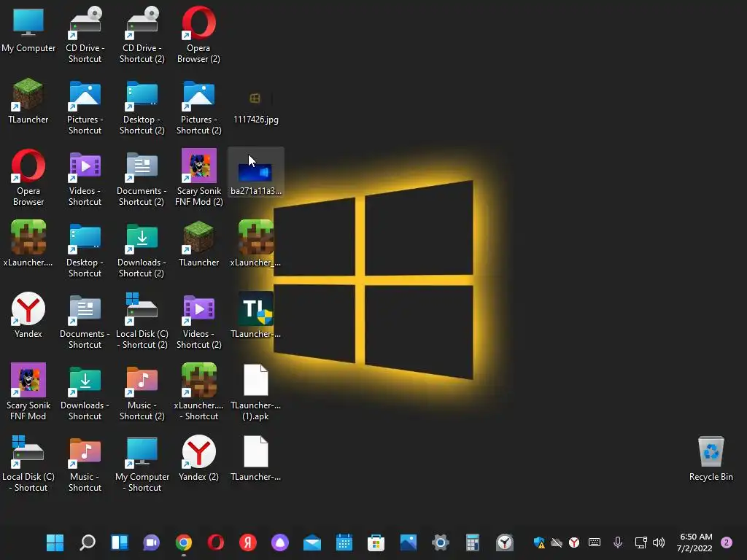The width and height of the screenshot is (747, 560).
Task: Open the Yandex icon in system tray
Action: pyautogui.click(x=574, y=542)
